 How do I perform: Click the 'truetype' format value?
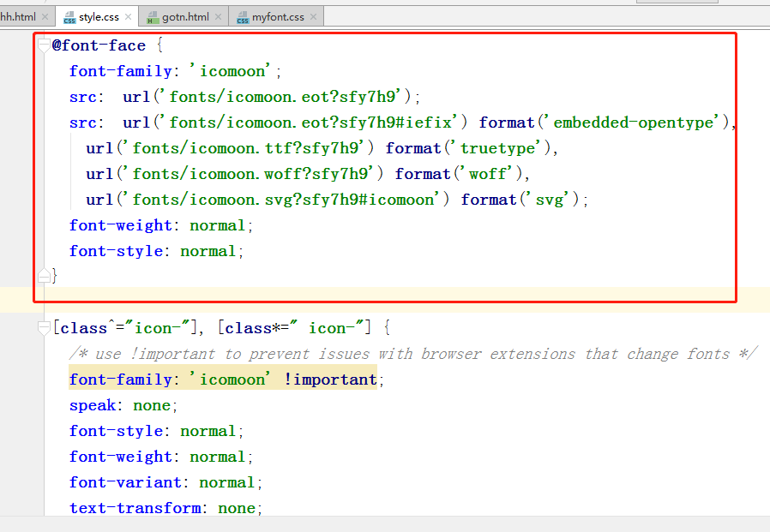pyautogui.click(x=497, y=148)
